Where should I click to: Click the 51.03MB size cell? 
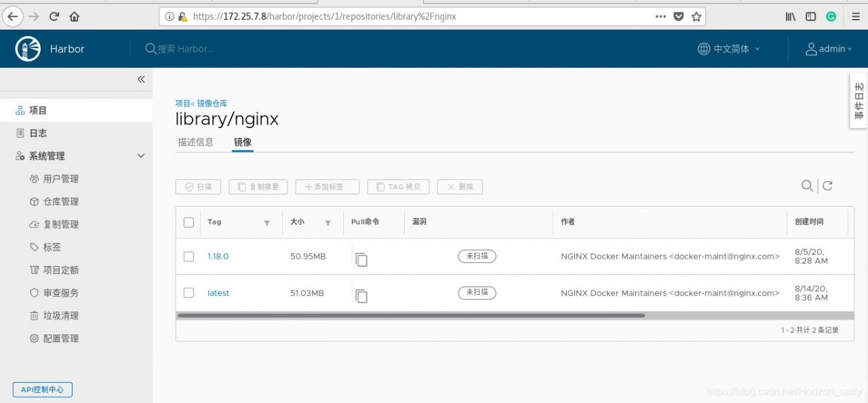(x=307, y=293)
